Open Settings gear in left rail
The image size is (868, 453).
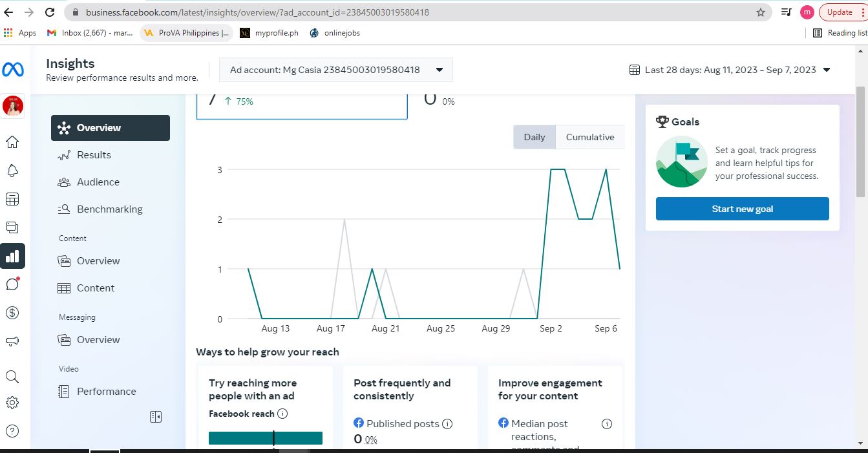[x=12, y=403]
